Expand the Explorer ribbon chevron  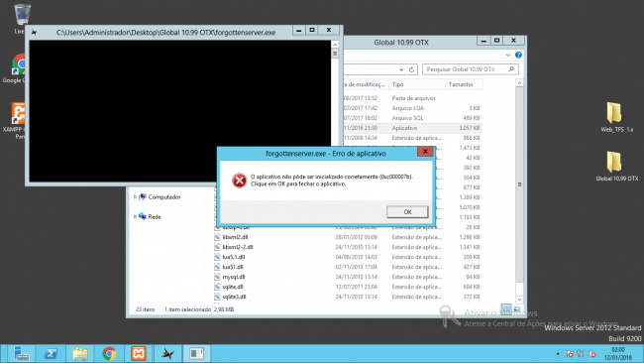[x=508, y=56]
